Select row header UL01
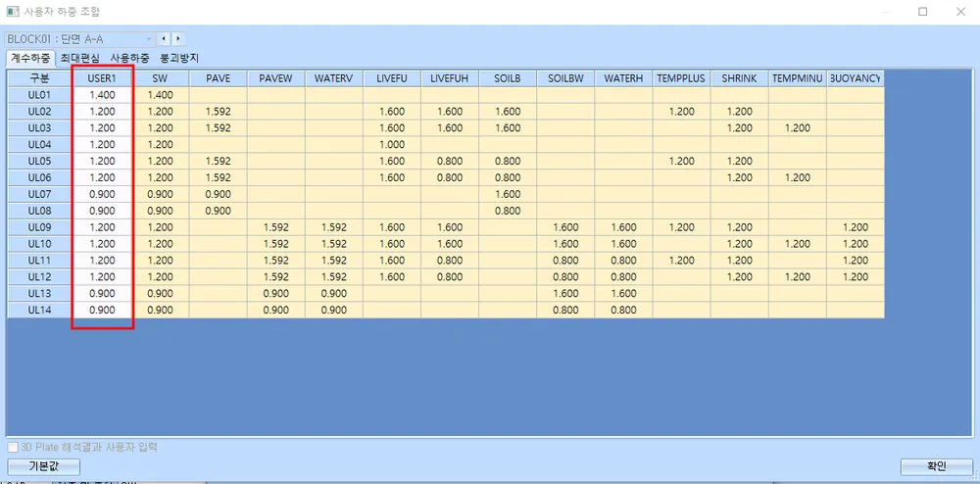The width and height of the screenshot is (980, 484). [40, 96]
